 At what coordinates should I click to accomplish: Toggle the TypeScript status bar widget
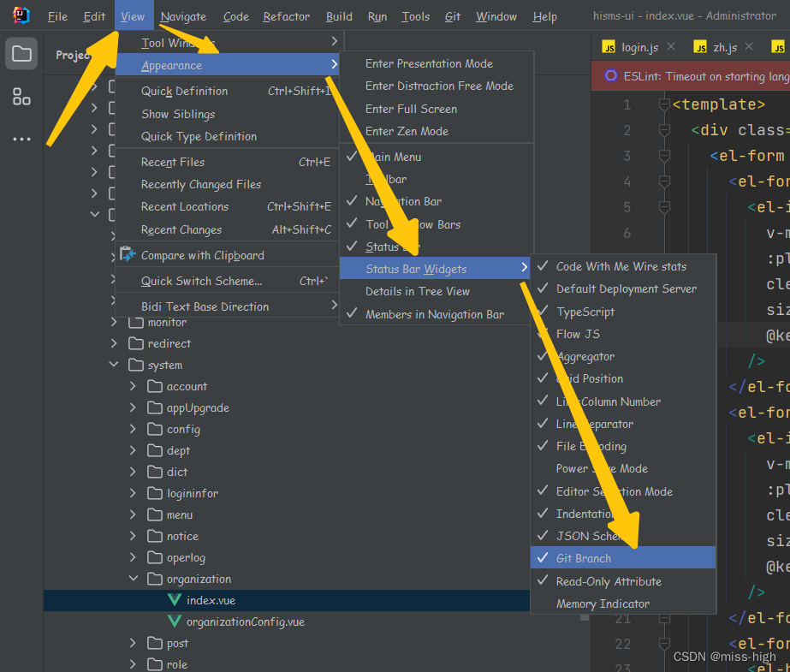623,312
